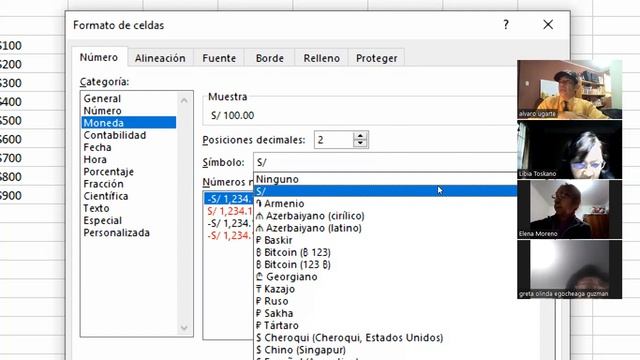640x360 pixels.
Task: Click the category list scroll down arrow
Action: point(184,328)
